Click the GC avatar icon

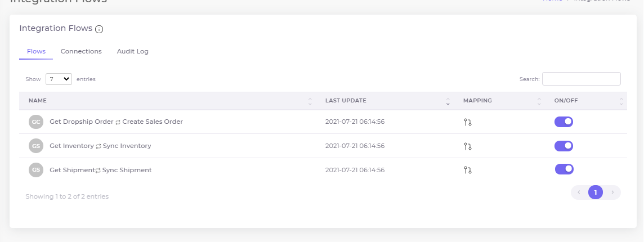point(35,122)
